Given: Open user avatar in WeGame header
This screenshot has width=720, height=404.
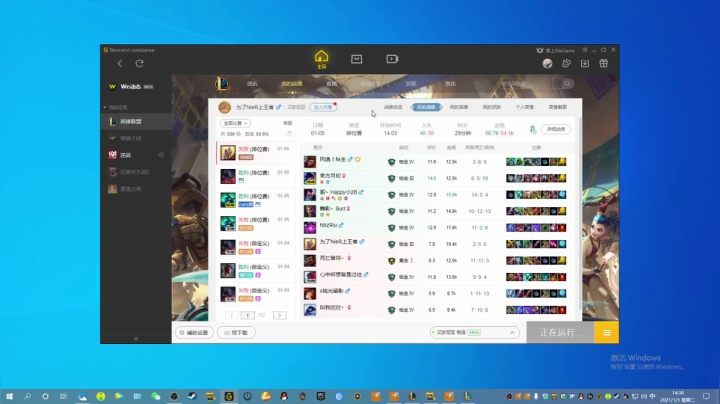Looking at the screenshot, I should [547, 63].
